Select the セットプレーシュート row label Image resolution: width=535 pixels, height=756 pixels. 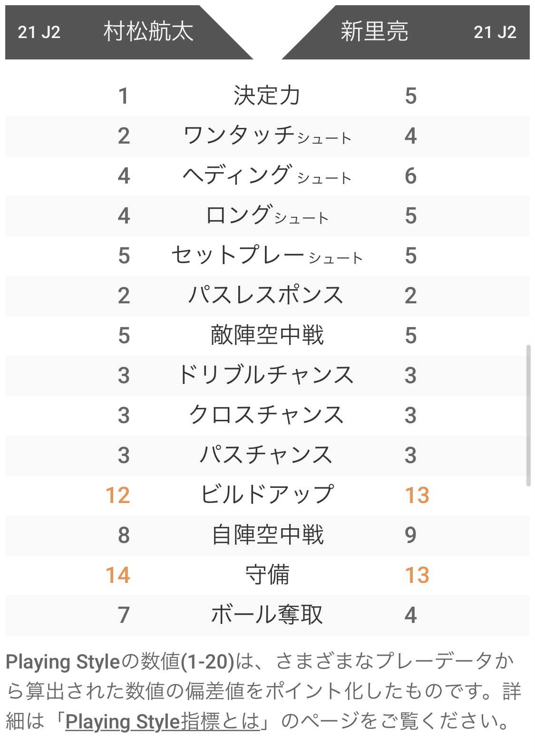coord(267,256)
